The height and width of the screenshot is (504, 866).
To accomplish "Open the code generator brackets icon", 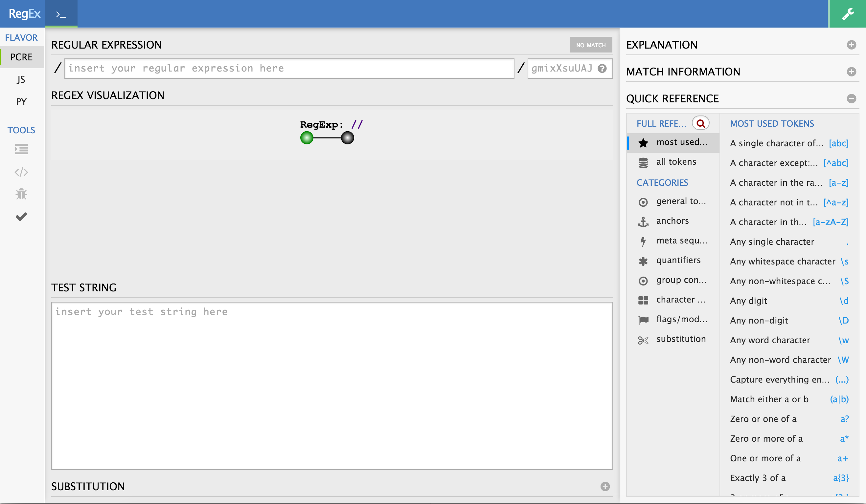I will 21,172.
